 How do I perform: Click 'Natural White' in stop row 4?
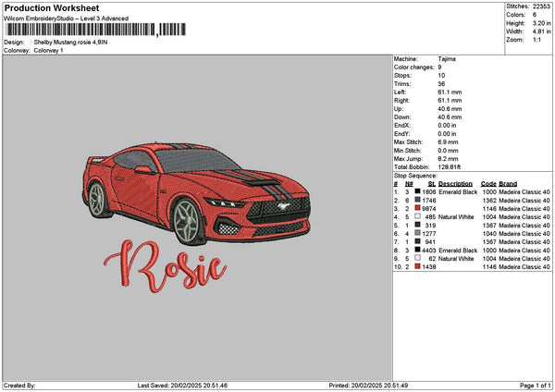pos(456,217)
